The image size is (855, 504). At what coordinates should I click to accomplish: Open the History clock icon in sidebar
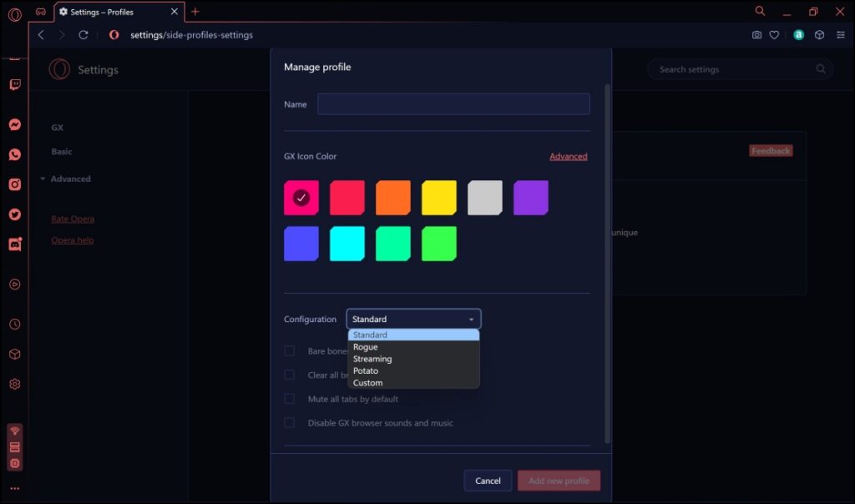15,325
